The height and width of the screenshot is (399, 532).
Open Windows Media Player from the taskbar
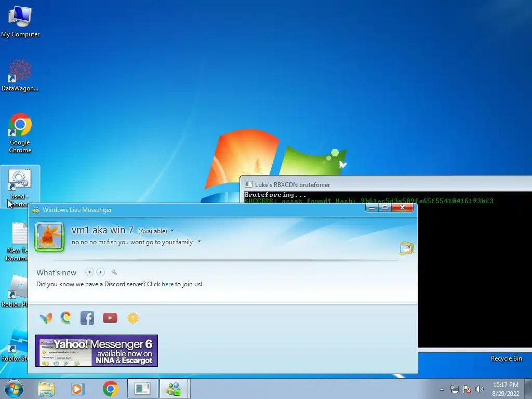tap(78, 389)
